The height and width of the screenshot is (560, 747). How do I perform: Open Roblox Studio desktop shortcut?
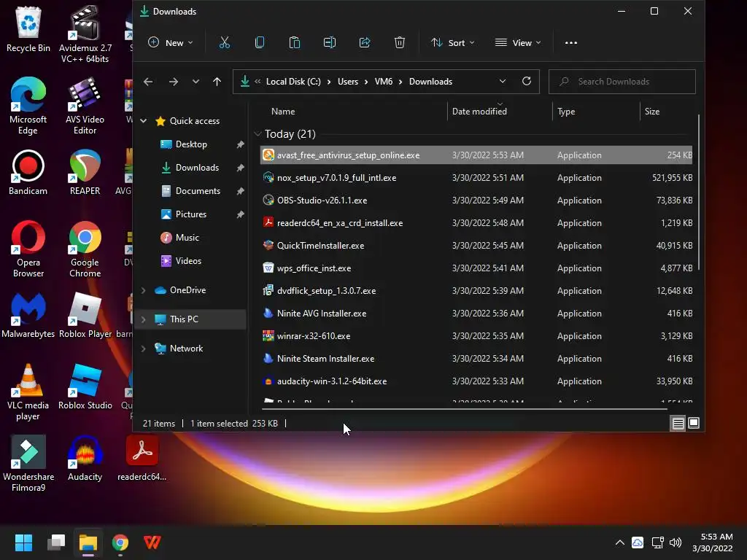click(x=85, y=386)
